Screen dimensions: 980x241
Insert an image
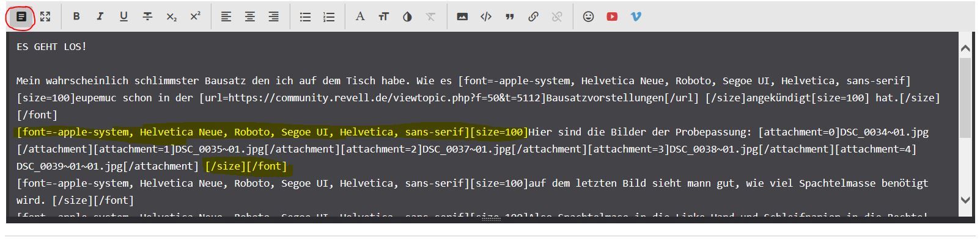pos(462,16)
